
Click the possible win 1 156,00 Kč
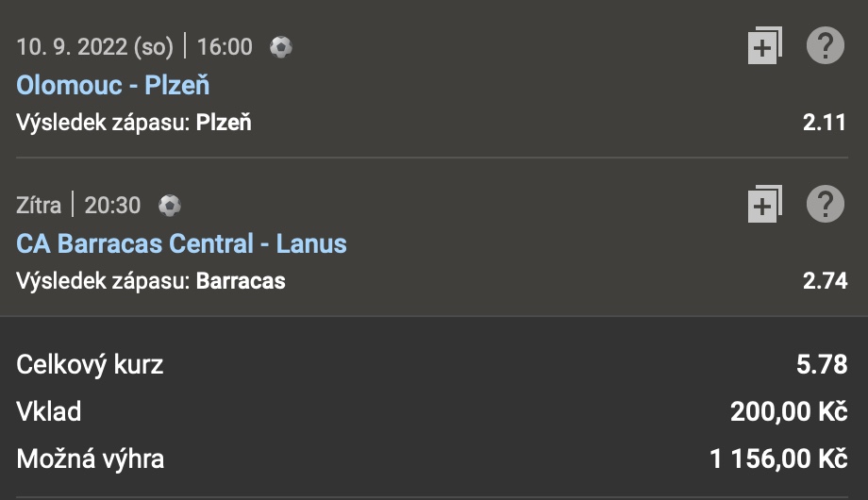(778, 459)
